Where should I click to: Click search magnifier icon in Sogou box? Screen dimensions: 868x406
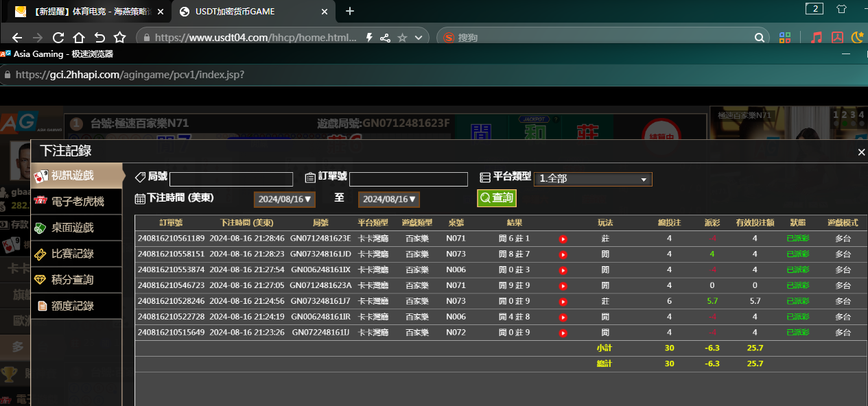(759, 38)
